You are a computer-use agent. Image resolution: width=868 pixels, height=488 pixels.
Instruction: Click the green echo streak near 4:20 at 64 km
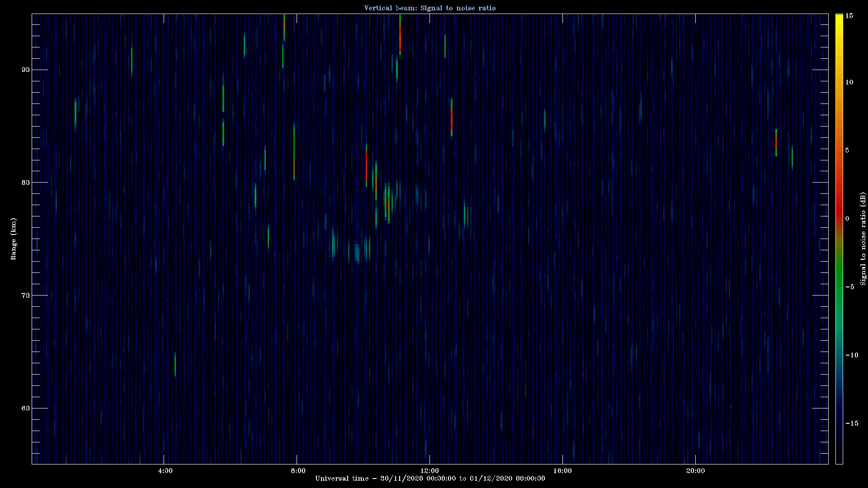175,364
